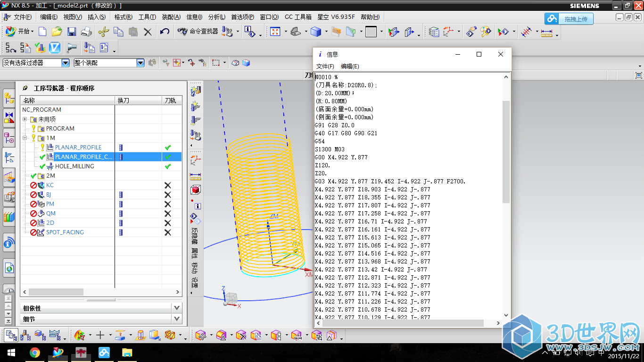The height and width of the screenshot is (362, 644).
Task: Click the blue V verify icon
Action: 55,48
